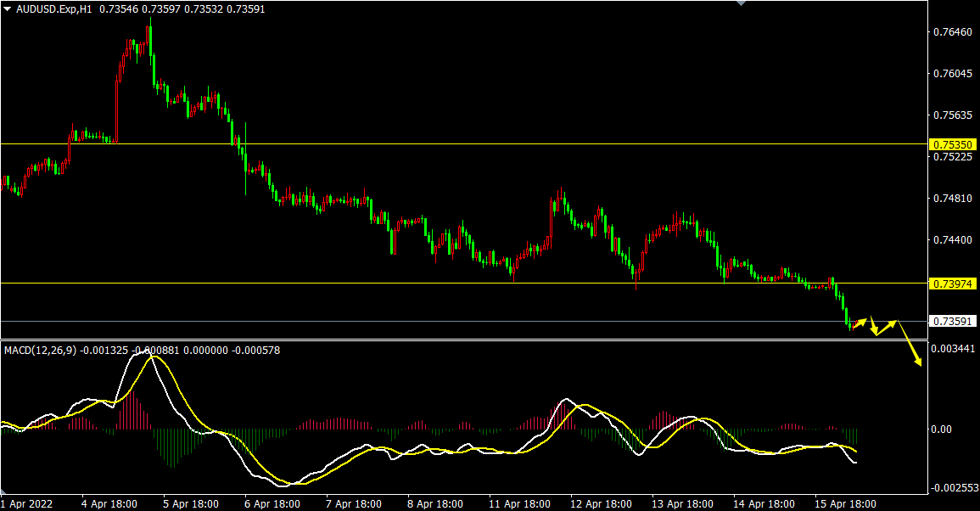Viewport: 980px width, 511px height.
Task: Click the gray chart shift marker at top
Action: [x=741, y=3]
